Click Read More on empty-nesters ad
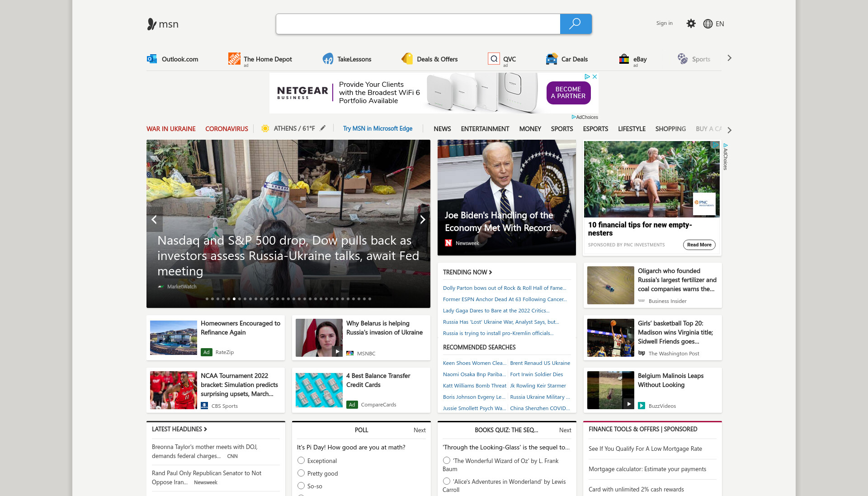The width and height of the screenshot is (868, 496). pos(699,245)
